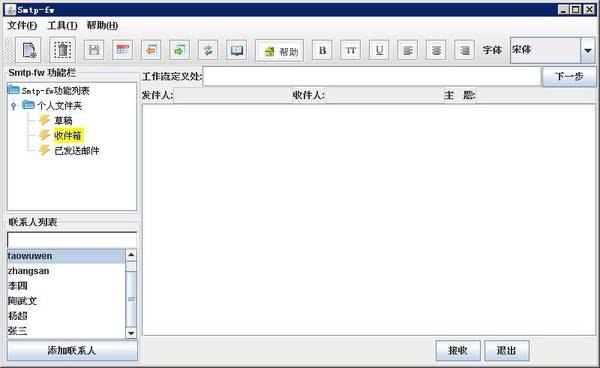This screenshot has width=600, height=368.
Task: Click the contact search input box
Action: [72, 240]
